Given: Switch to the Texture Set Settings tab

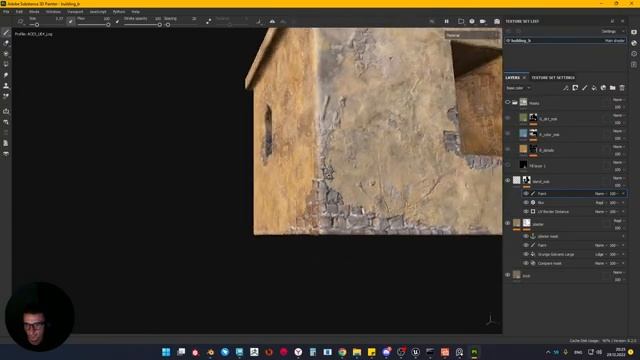Looking at the screenshot, I should point(553,78).
